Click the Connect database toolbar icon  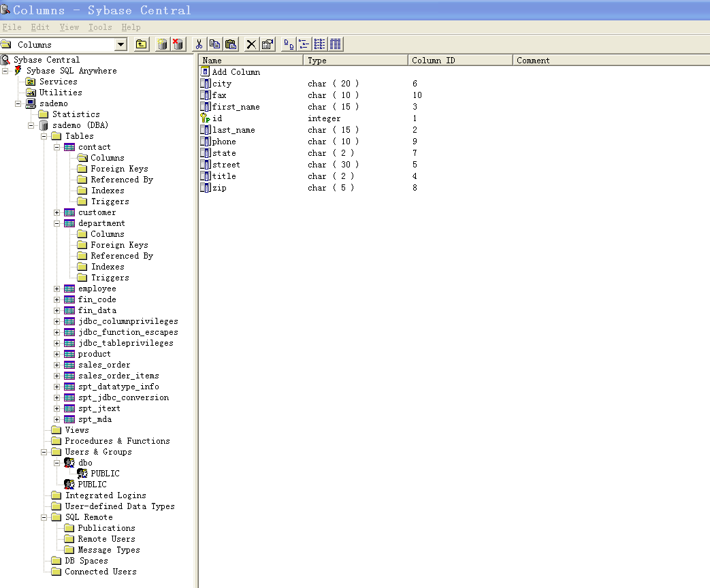pos(163,44)
